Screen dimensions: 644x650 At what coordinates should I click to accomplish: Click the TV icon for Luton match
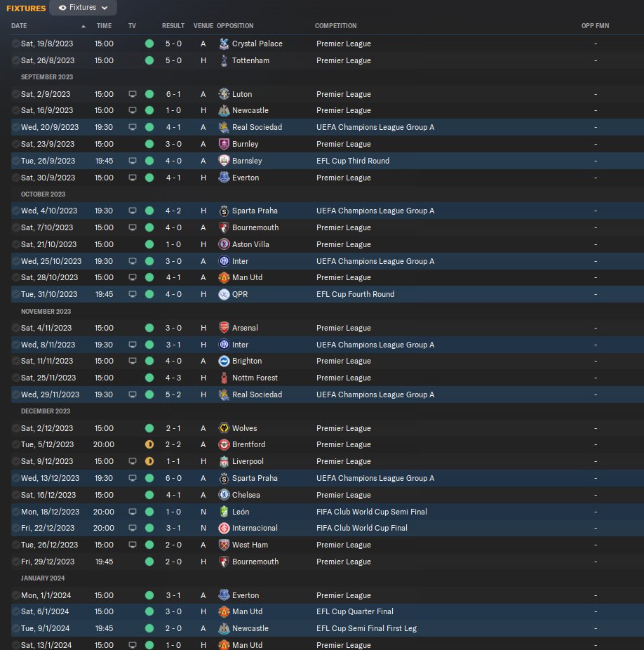click(132, 94)
